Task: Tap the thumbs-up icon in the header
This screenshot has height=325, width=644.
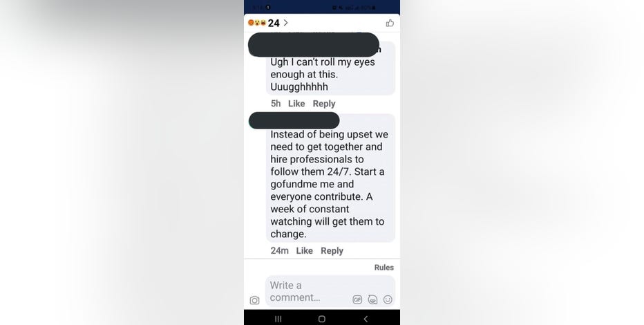Action: tap(390, 23)
